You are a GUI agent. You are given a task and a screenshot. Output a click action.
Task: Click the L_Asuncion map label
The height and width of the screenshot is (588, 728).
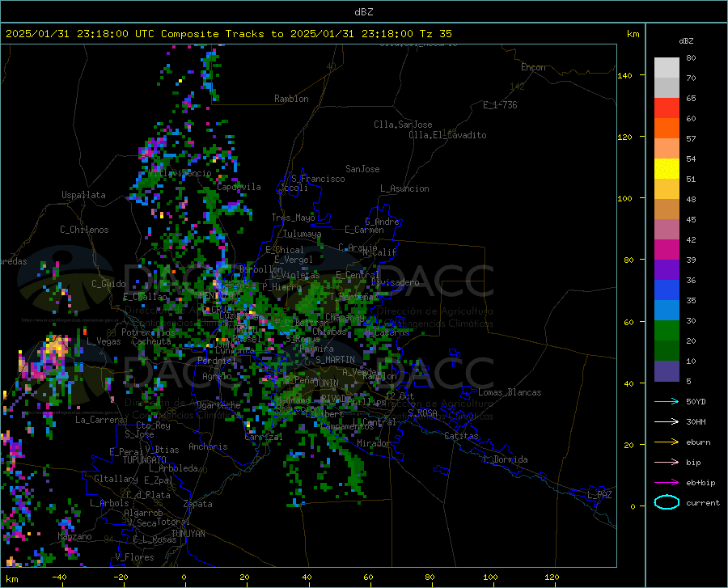click(x=404, y=188)
